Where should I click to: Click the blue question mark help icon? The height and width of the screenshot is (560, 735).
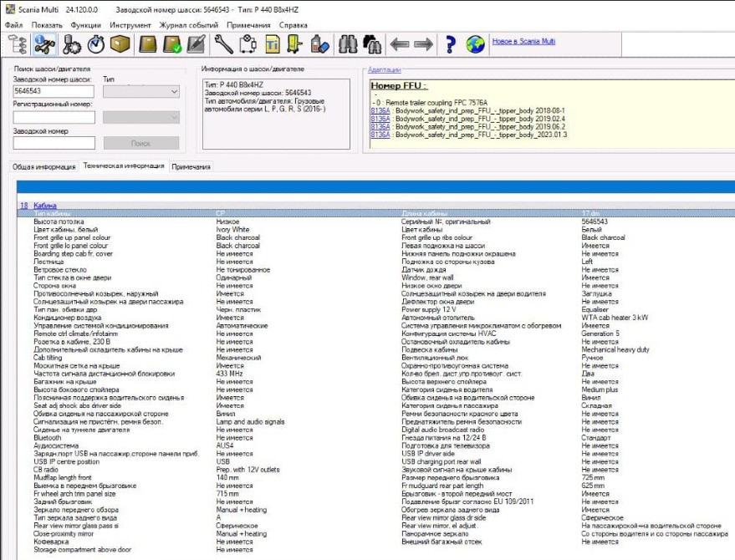click(x=450, y=44)
